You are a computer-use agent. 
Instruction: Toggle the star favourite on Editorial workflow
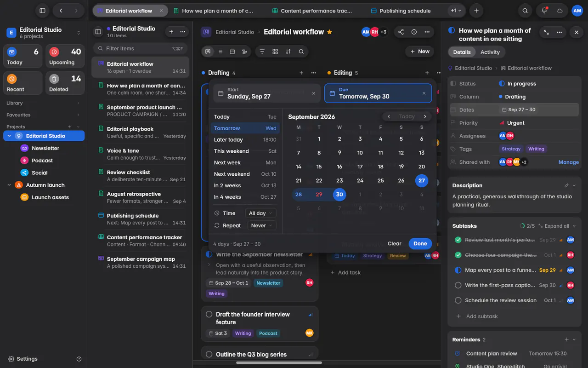[329, 32]
